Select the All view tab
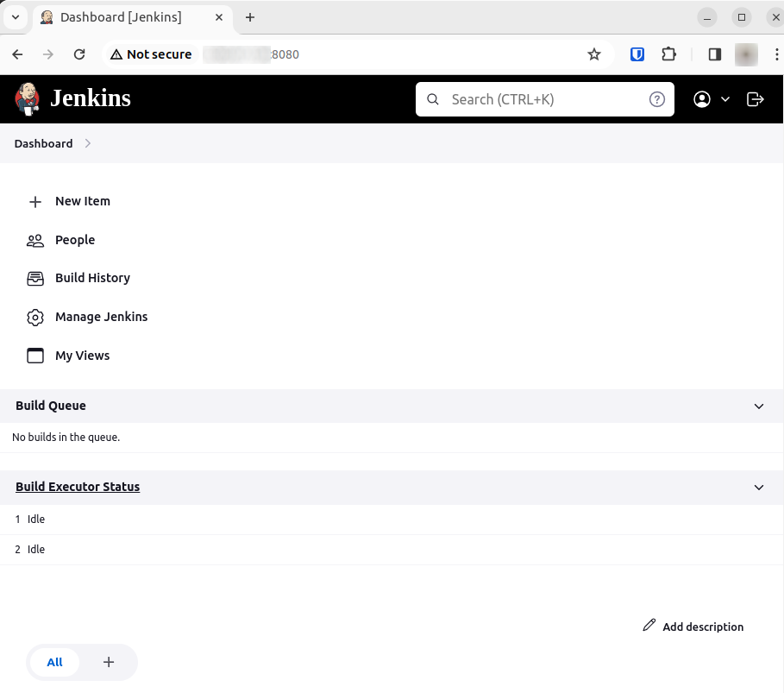This screenshot has width=784, height=693. (x=54, y=662)
